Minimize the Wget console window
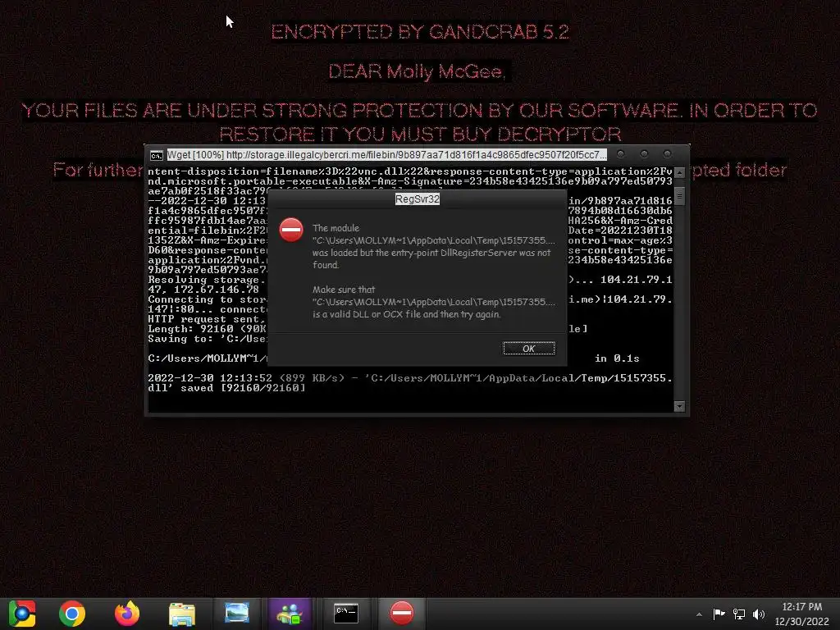840x630 pixels. point(620,154)
